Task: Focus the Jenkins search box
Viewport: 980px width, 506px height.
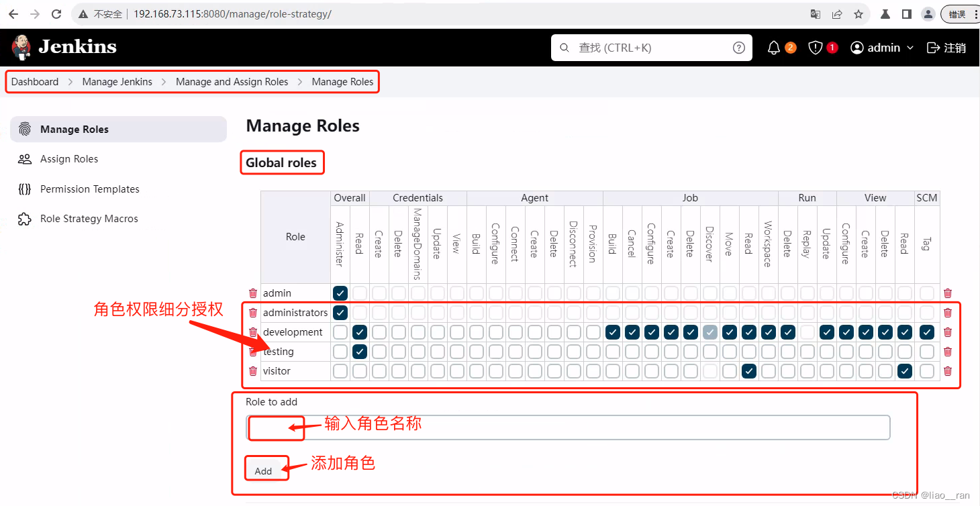Action: coord(651,48)
